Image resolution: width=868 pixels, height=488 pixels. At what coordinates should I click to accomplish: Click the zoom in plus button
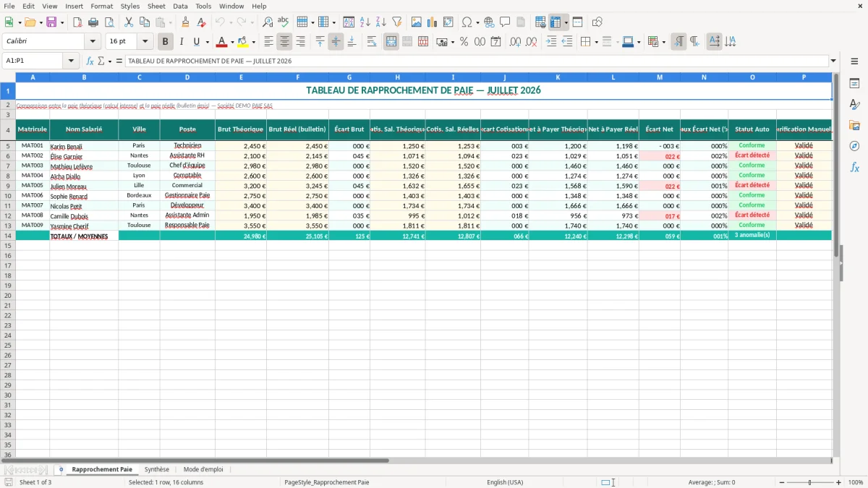(839, 482)
